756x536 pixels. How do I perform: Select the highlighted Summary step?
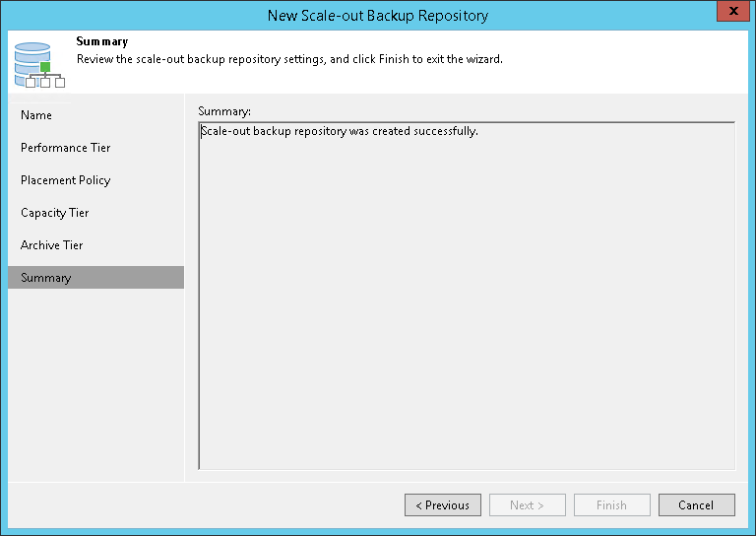tap(46, 278)
